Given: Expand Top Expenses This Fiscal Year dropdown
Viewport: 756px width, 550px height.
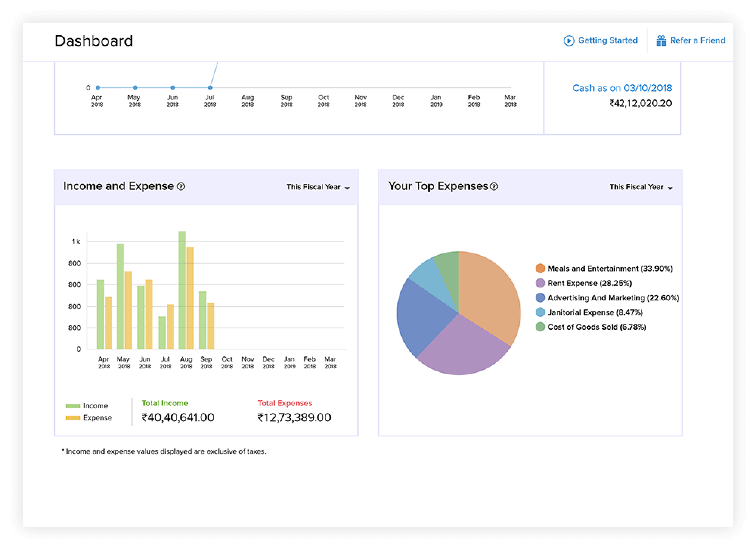Looking at the screenshot, I should (x=641, y=187).
